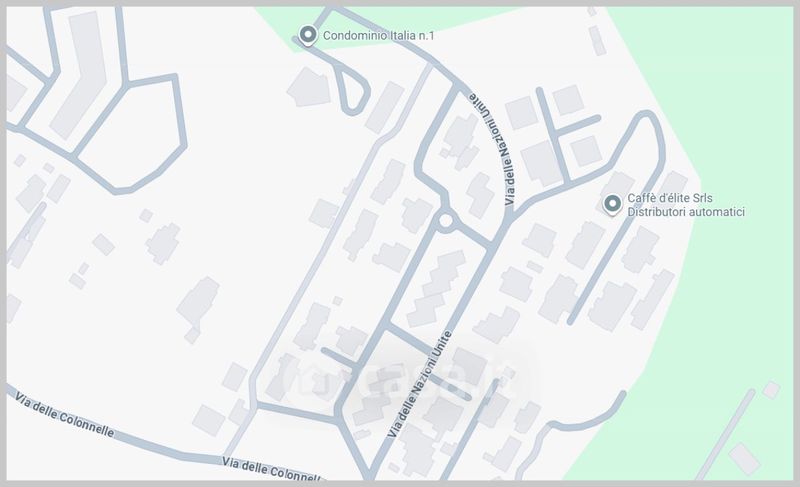Select the Caffè d'élite Srls location pin
The height and width of the screenshot is (487, 800).
coord(612,204)
